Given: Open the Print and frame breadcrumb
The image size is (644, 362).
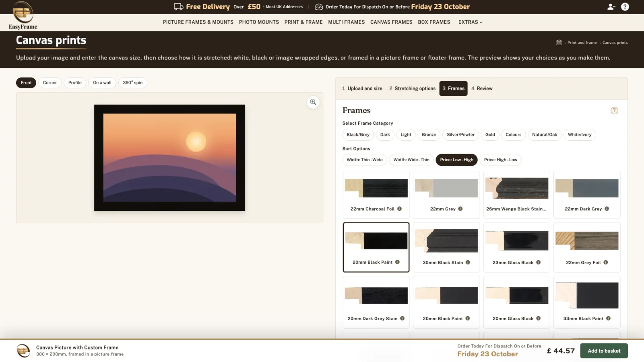Looking at the screenshot, I should [x=582, y=43].
